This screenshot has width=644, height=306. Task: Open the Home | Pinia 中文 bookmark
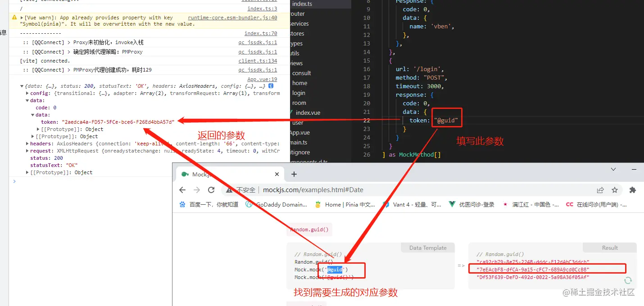coord(345,204)
